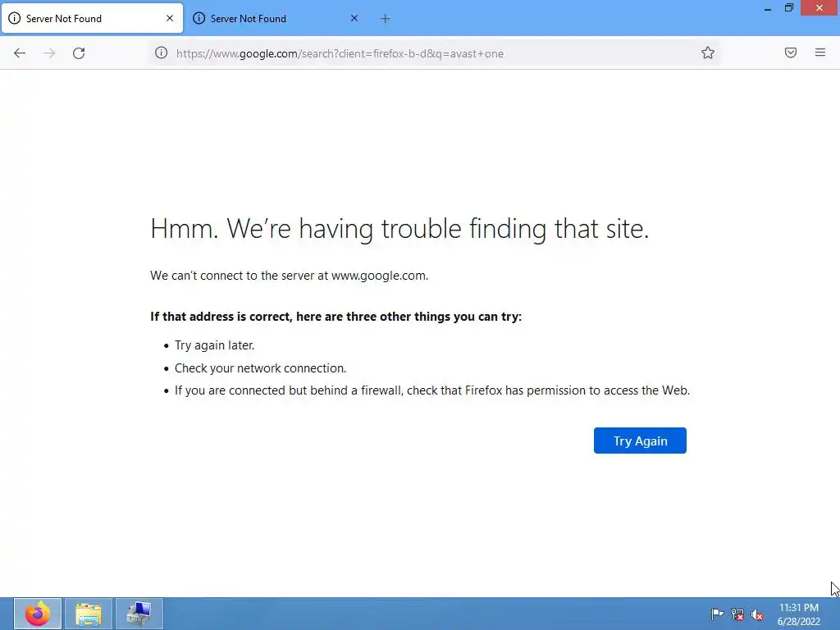Viewport: 840px width, 630px height.
Task: Open site information icon in address bar
Action: pos(162,53)
